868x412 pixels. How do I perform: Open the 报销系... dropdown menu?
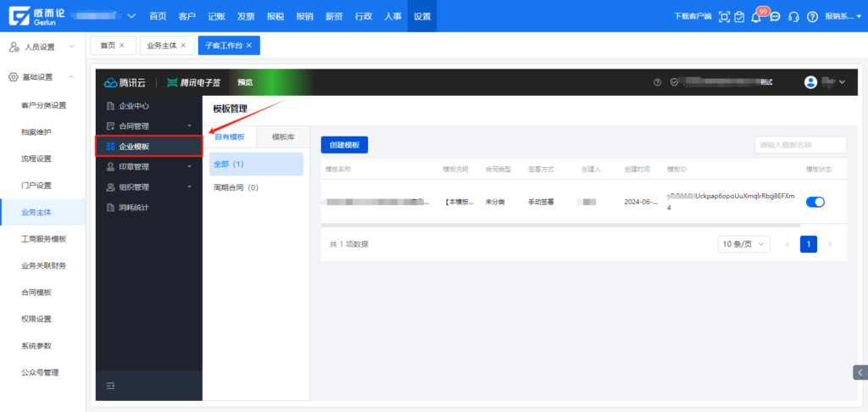point(843,17)
